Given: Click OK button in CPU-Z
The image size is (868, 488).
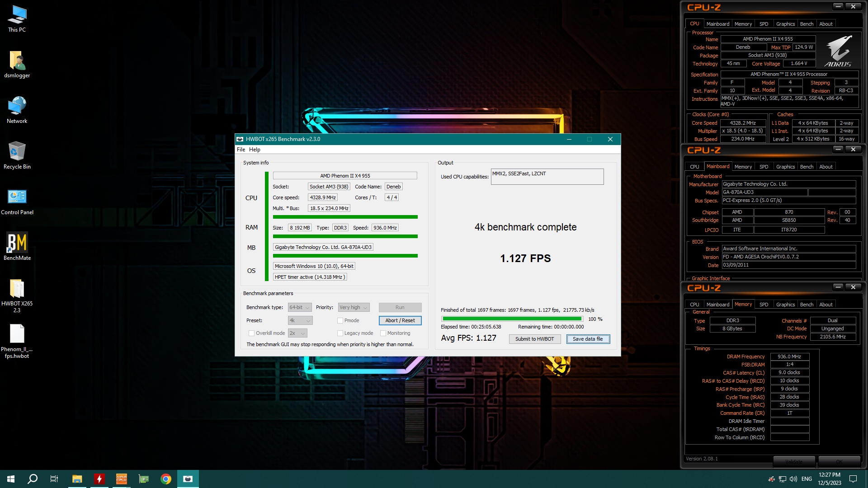Looking at the screenshot, I should pos(839,461).
